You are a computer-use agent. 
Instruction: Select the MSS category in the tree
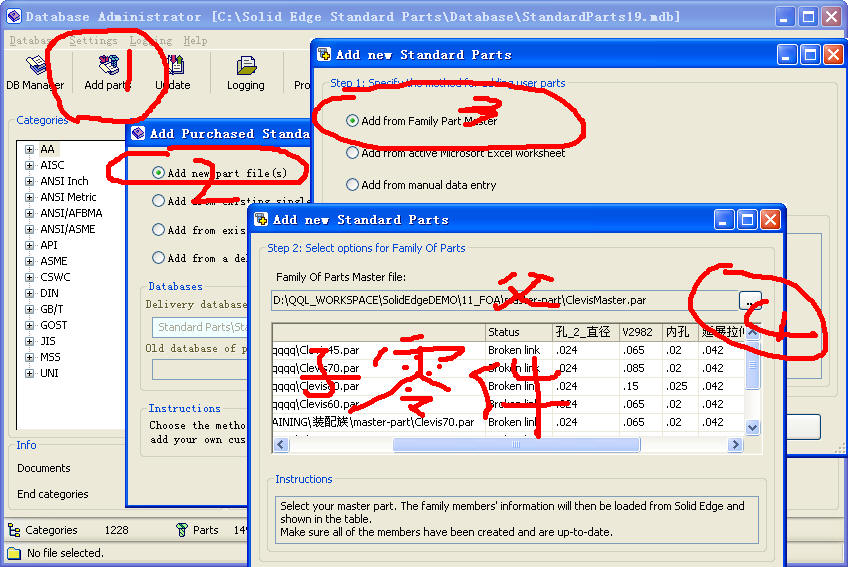(50, 357)
